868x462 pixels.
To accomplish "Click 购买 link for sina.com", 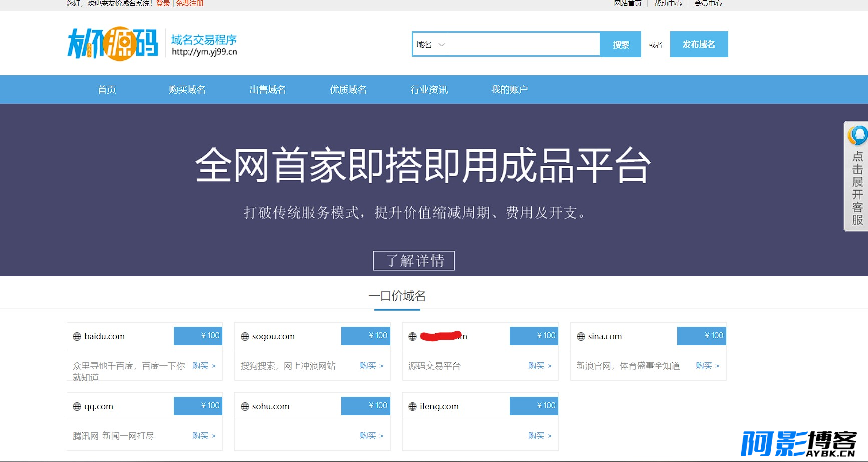I will coord(707,366).
